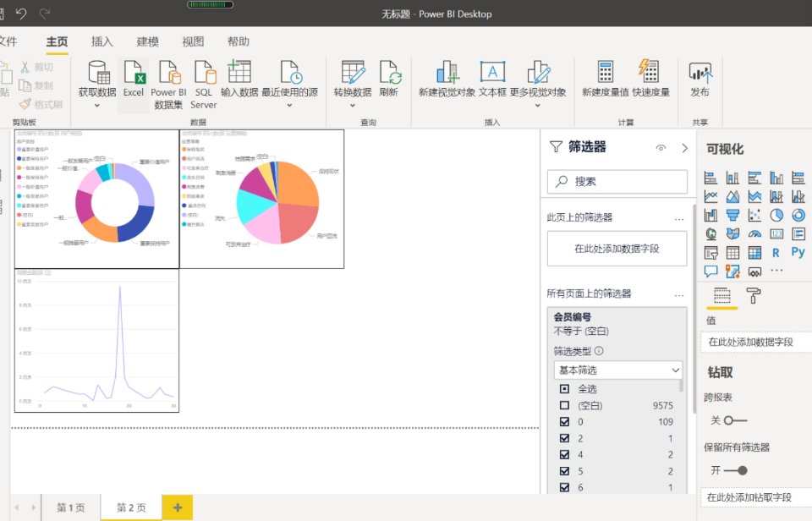Select the pie chart visual type

click(x=776, y=215)
